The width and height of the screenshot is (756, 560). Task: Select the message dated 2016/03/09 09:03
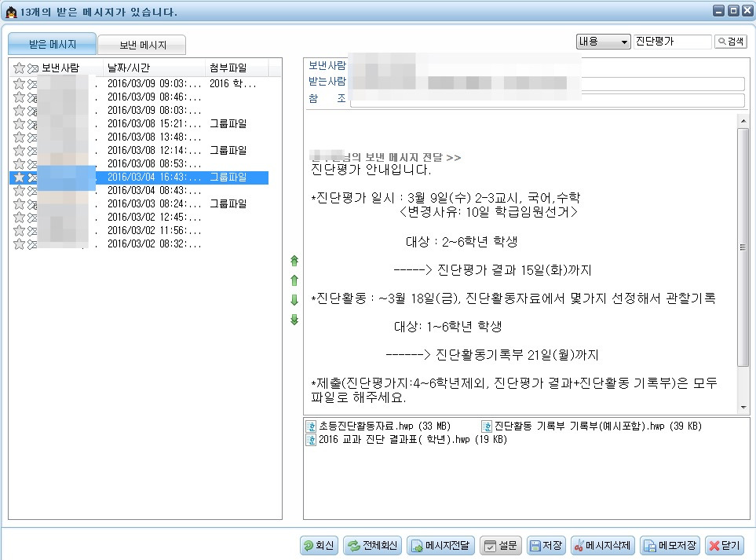coord(139,84)
